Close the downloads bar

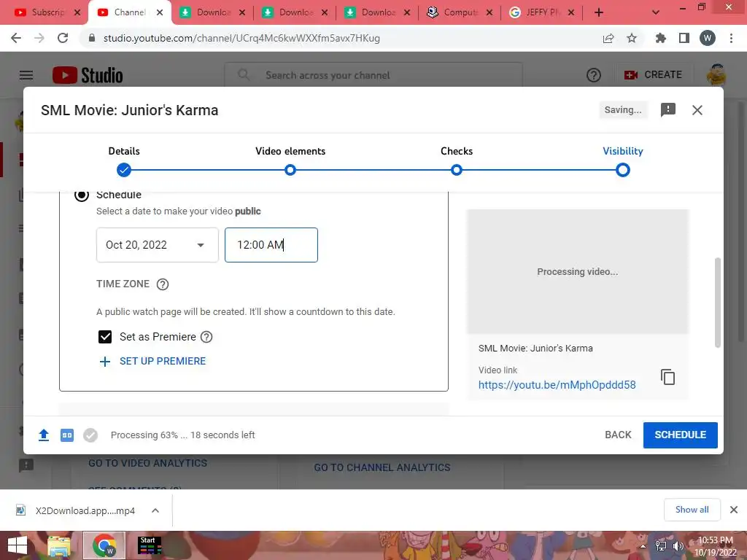click(x=734, y=510)
